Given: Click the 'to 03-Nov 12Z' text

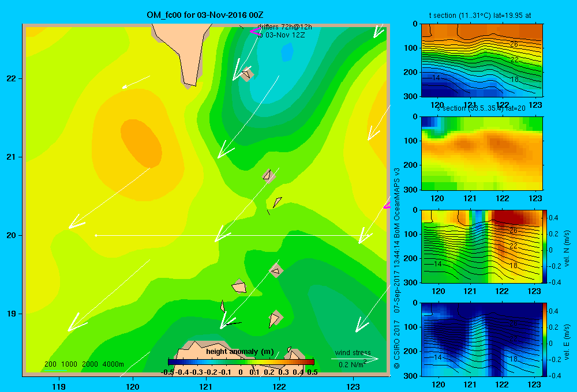Looking at the screenshot, I should [281, 35].
